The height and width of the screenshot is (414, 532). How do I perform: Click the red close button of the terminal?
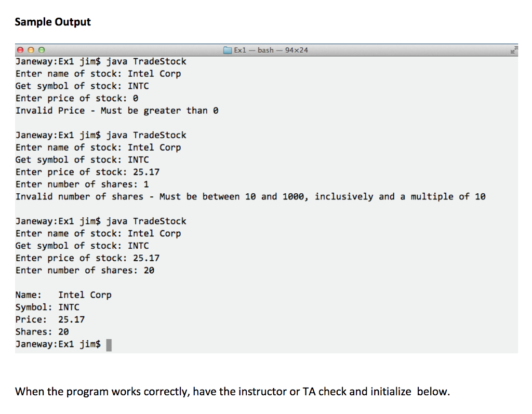pyautogui.click(x=20, y=50)
